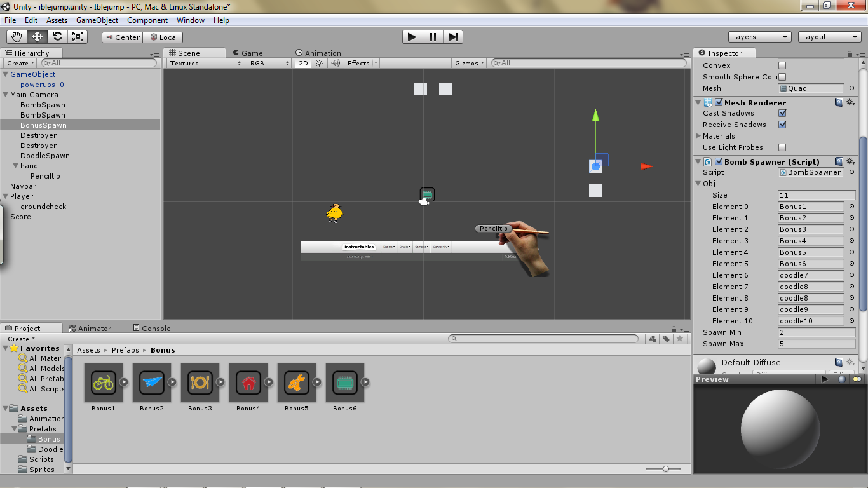Open the Gizmos dropdown
Screen dimensions: 868x488
pos(470,63)
